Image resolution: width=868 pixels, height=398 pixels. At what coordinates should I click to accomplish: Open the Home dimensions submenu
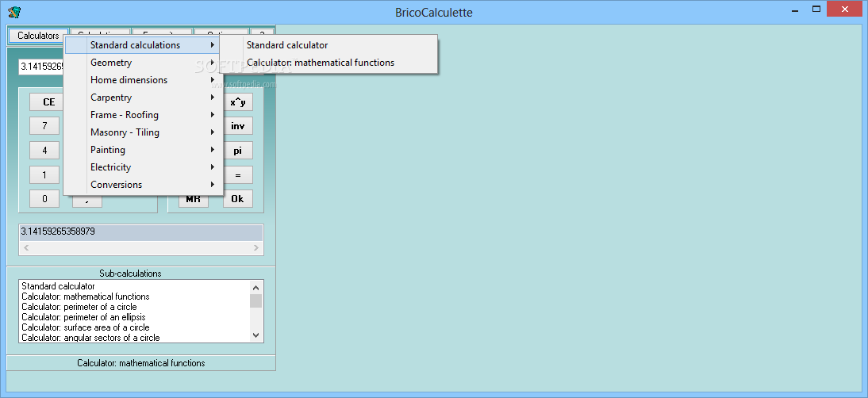click(144, 80)
